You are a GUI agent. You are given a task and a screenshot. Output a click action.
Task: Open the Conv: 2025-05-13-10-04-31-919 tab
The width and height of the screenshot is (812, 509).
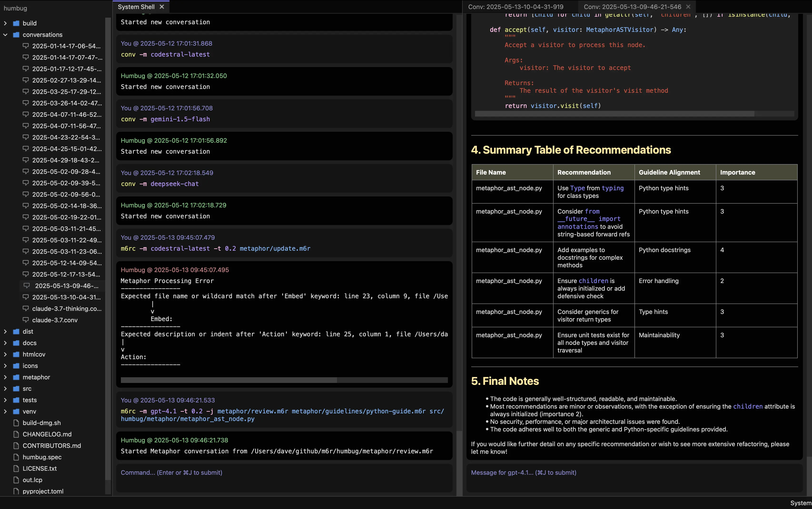coord(515,7)
